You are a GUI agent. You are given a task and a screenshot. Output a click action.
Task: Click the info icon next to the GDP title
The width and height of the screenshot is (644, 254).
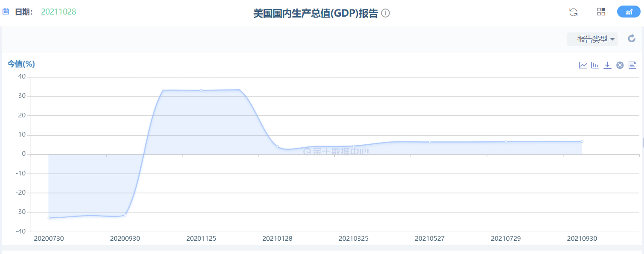(386, 13)
